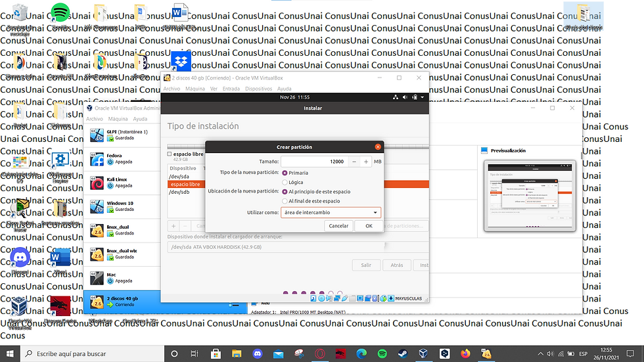Select Windows 10 virtual machine in manager

[x=122, y=206]
